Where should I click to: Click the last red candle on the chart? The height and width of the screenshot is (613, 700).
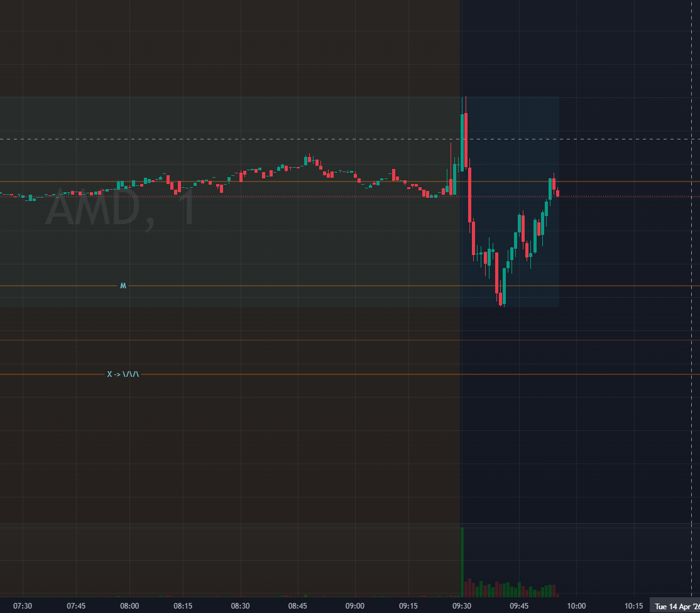click(557, 193)
